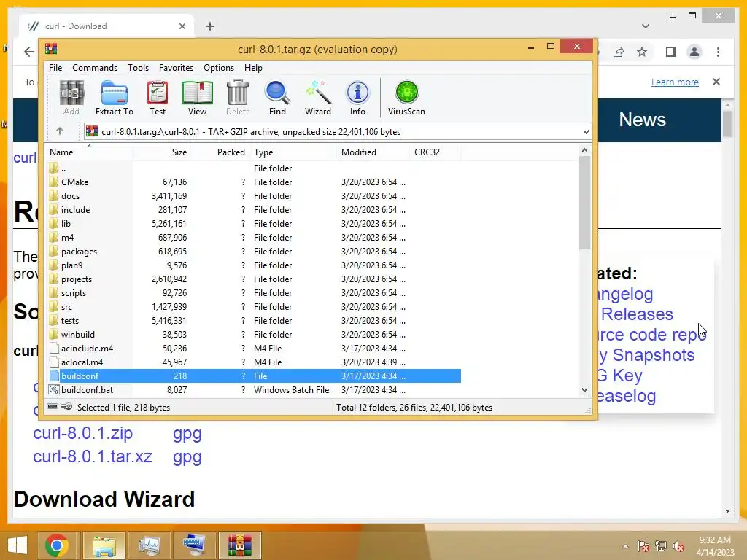Open Chrome profile avatar icon
Image resolution: width=747 pixels, height=560 pixels.
tap(694, 52)
